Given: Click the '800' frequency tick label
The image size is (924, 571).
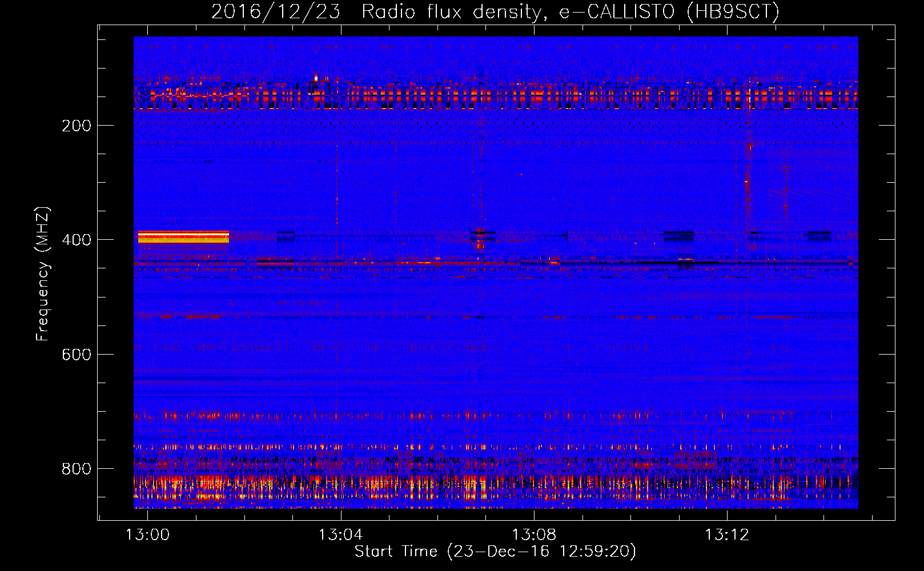Looking at the screenshot, I should click(77, 469).
